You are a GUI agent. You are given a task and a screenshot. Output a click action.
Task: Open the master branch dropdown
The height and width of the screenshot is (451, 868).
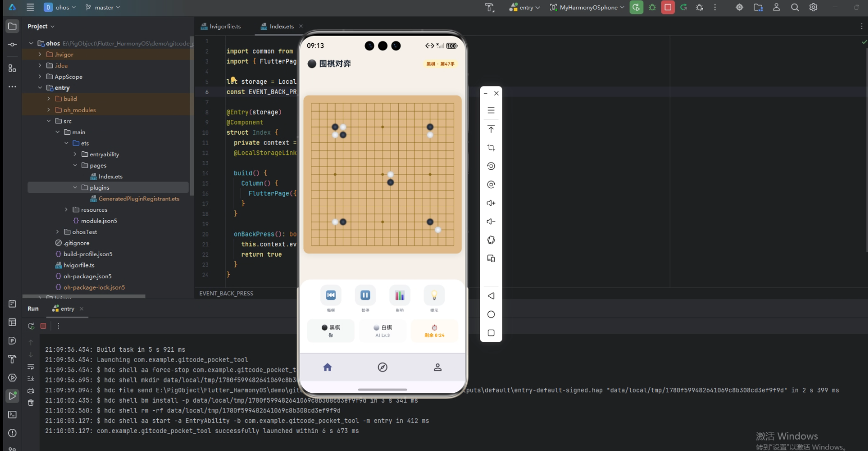(x=103, y=7)
